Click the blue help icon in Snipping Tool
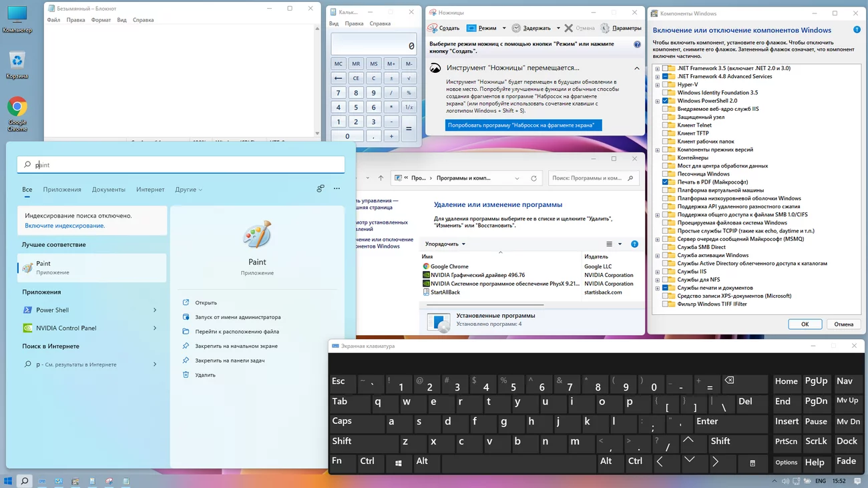The width and height of the screenshot is (868, 488). click(x=637, y=45)
